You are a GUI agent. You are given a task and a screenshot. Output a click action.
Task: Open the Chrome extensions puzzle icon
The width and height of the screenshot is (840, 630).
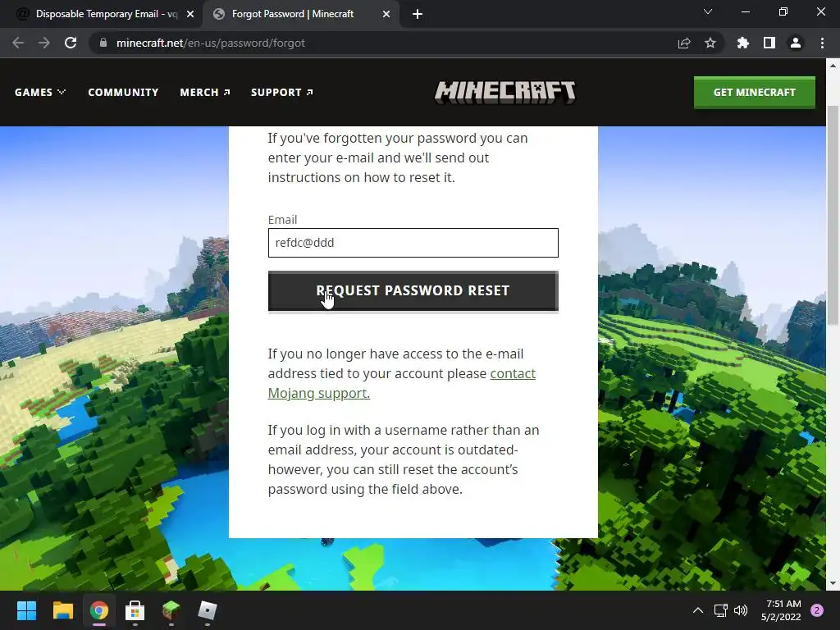[x=743, y=43]
